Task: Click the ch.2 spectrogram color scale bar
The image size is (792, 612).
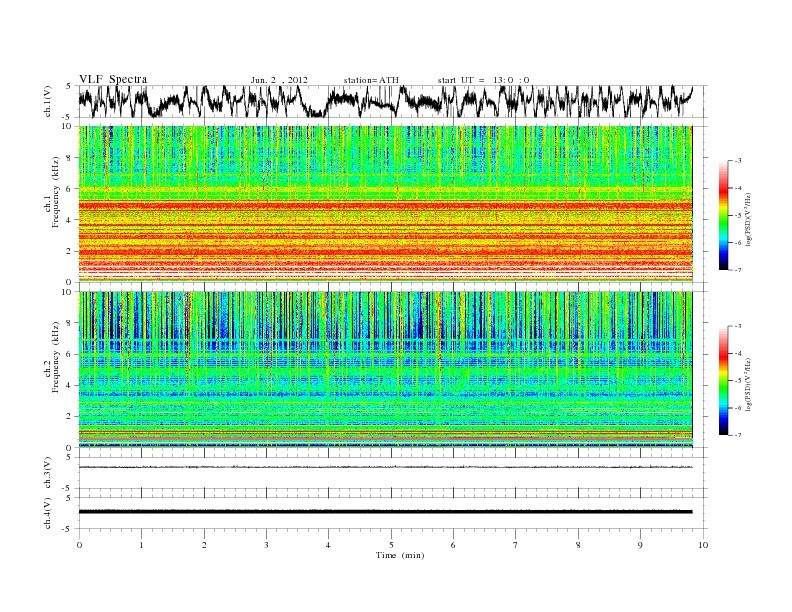Action: (x=723, y=380)
